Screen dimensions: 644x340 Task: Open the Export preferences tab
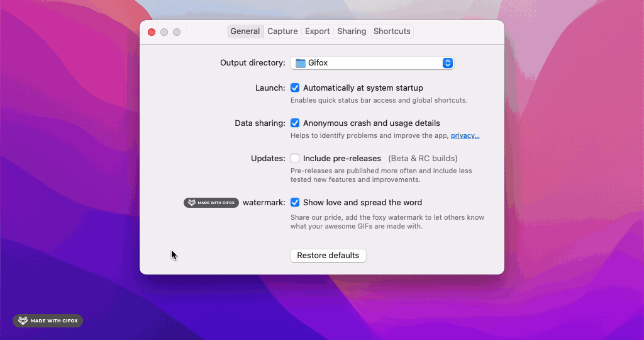coord(317,31)
